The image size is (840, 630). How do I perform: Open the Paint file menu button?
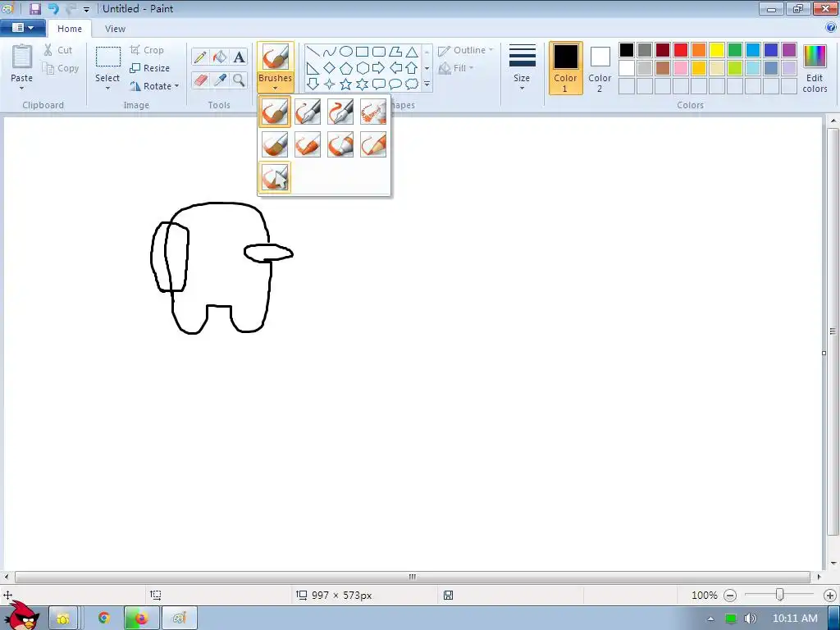click(x=22, y=28)
